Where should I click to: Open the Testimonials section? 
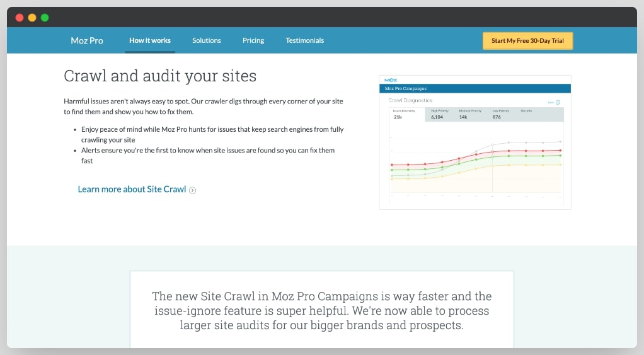pos(305,40)
